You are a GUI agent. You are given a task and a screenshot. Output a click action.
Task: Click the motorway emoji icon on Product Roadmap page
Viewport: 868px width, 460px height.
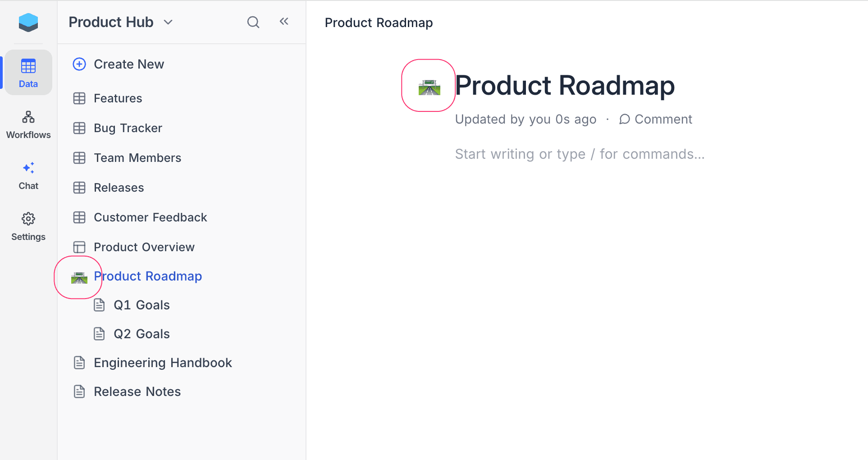click(x=429, y=86)
